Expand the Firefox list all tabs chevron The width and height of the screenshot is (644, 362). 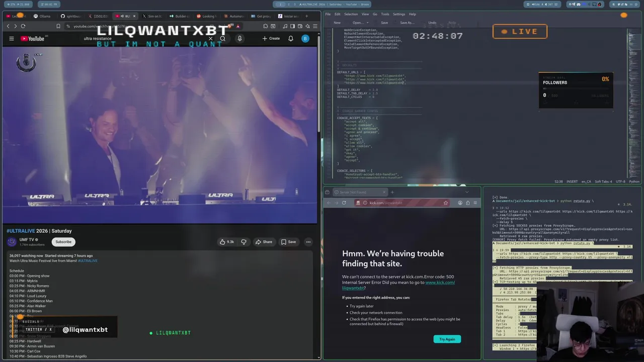pyautogui.click(x=466, y=192)
